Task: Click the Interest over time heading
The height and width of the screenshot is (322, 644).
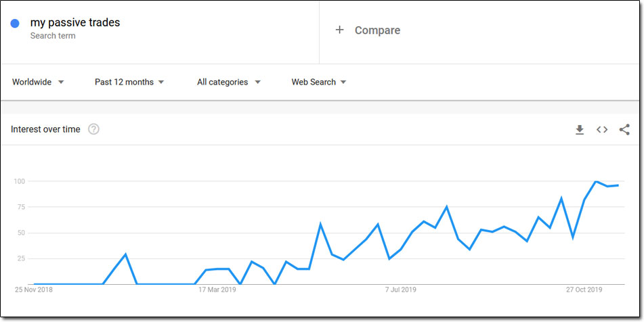Action: click(x=45, y=130)
